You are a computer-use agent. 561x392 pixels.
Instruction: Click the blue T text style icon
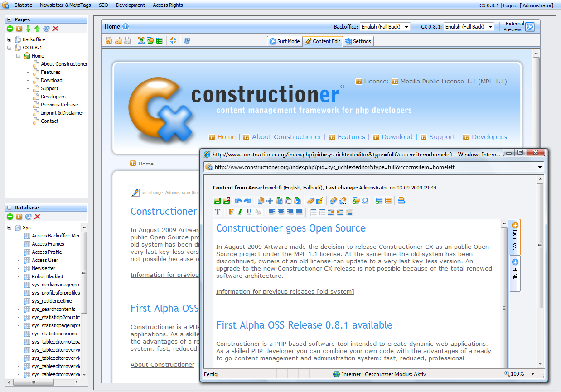(218, 212)
